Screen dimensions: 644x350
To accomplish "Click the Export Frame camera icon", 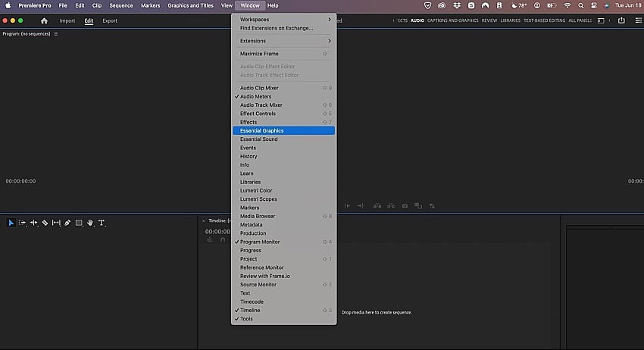I will pyautogui.click(x=405, y=205).
